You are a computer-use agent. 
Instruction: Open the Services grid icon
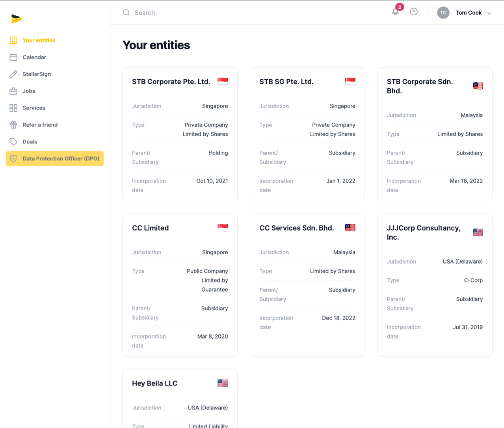tap(13, 108)
